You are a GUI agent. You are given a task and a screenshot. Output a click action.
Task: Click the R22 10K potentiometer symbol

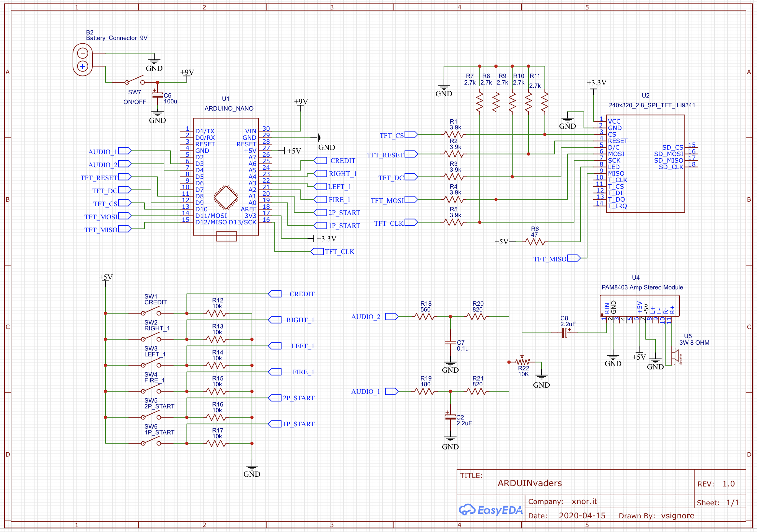[x=523, y=362]
